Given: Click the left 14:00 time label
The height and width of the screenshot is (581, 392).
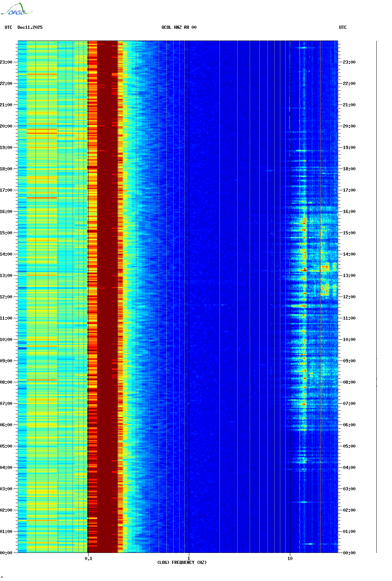Looking at the screenshot, I should click(x=6, y=254).
